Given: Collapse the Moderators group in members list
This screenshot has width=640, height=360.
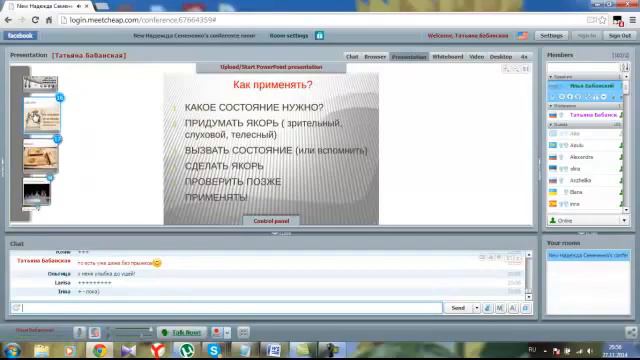Looking at the screenshot, I should tap(551, 106).
